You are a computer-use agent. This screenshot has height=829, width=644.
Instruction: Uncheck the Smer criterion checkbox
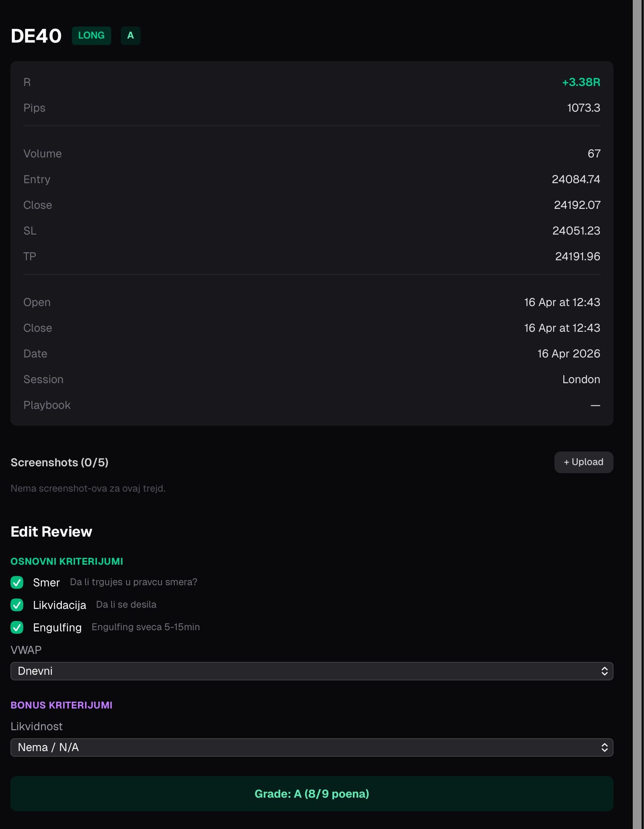pyautogui.click(x=17, y=582)
